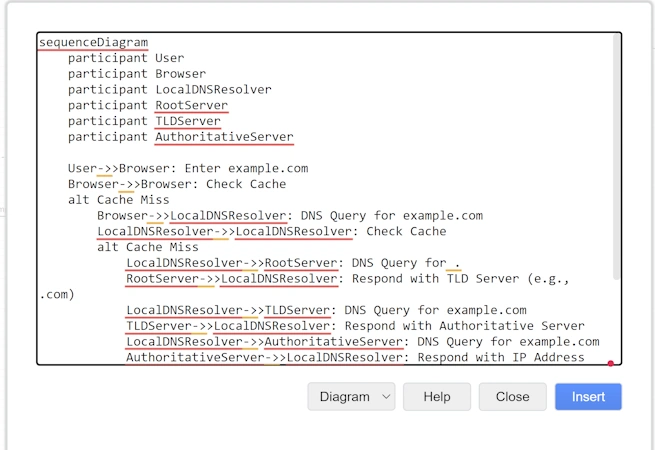
Task: Click the 'Enter example.com' message text
Action: [246, 168]
